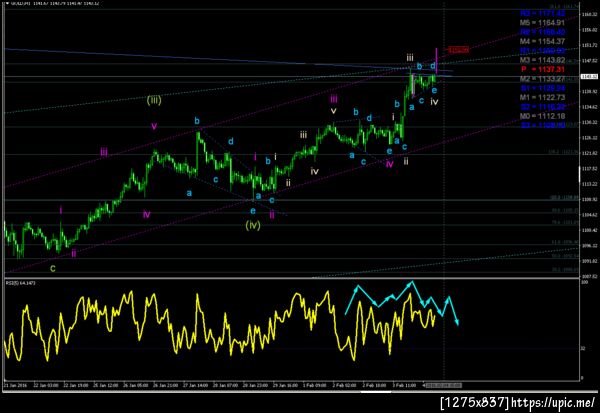This screenshot has width=600, height=413.
Task: Click the 28 Jan 23:00 time label
Action: pos(256,385)
